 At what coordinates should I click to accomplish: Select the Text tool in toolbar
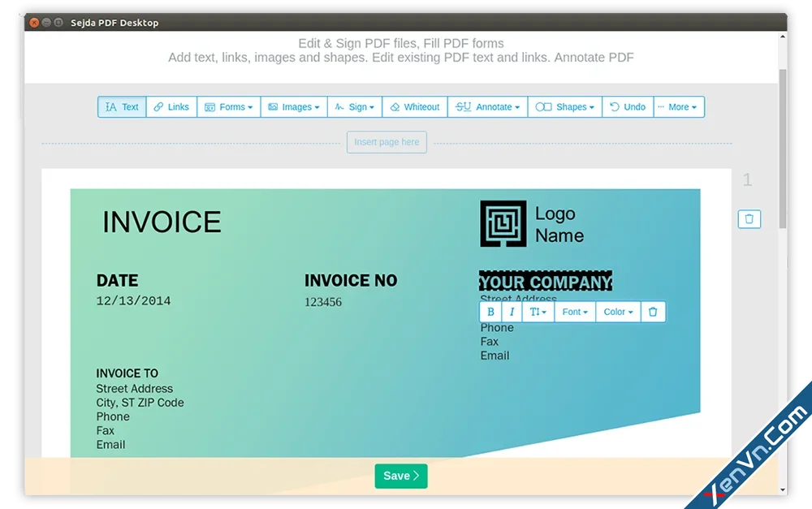122,106
